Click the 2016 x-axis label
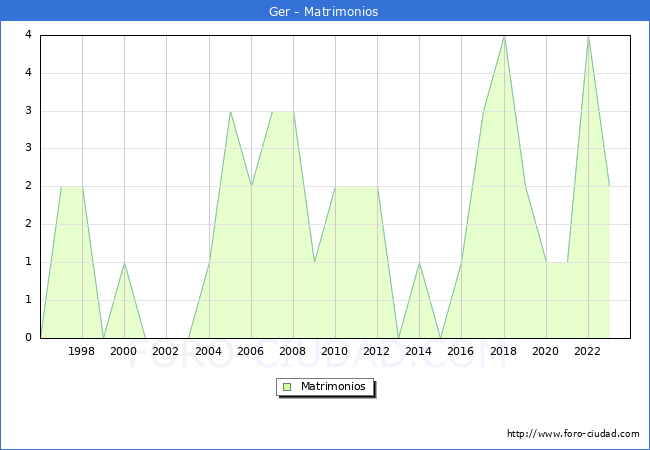Screen dimensions: 650x450 point(460,351)
